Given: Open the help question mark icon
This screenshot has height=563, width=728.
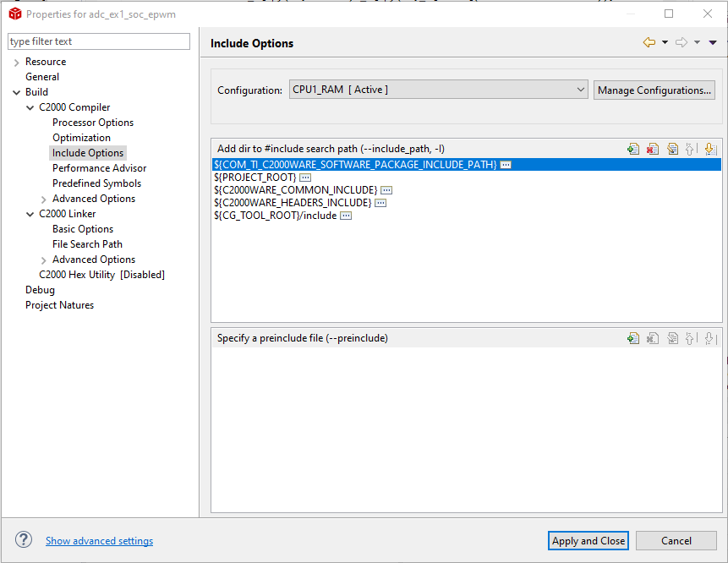Looking at the screenshot, I should 24,540.
